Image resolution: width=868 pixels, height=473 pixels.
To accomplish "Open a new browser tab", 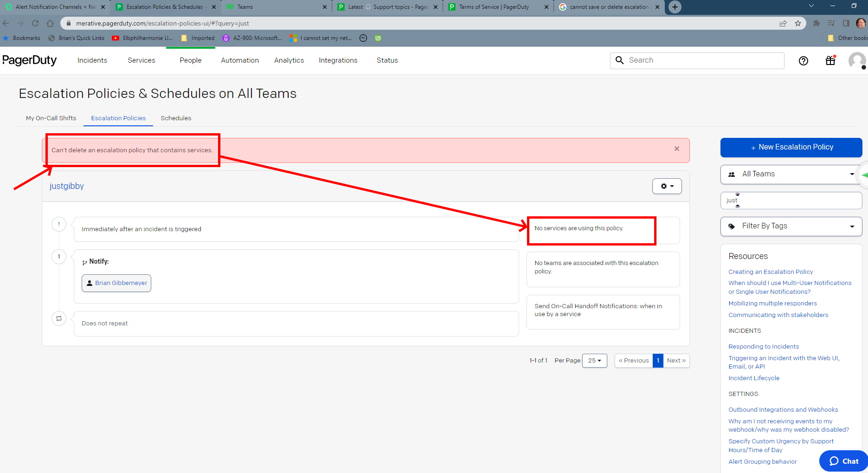I will tap(675, 7).
